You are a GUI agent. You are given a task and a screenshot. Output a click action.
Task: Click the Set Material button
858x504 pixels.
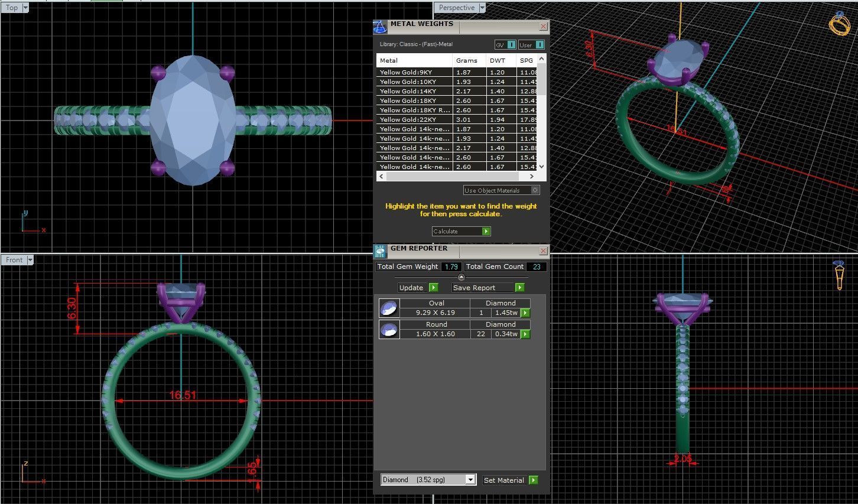[x=511, y=480]
